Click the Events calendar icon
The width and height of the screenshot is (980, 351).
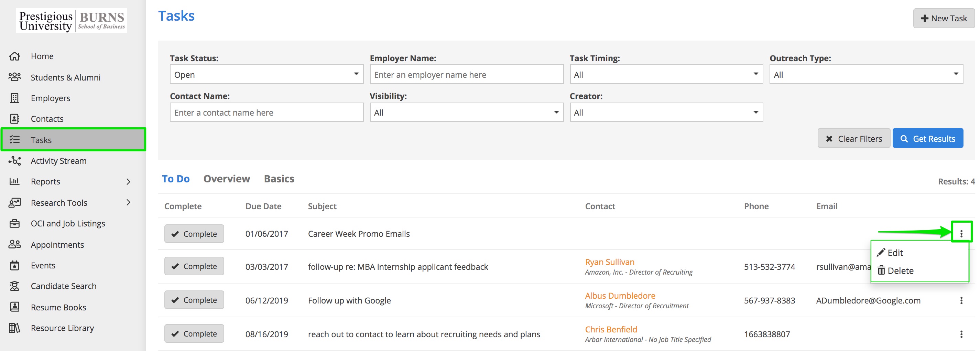14,265
